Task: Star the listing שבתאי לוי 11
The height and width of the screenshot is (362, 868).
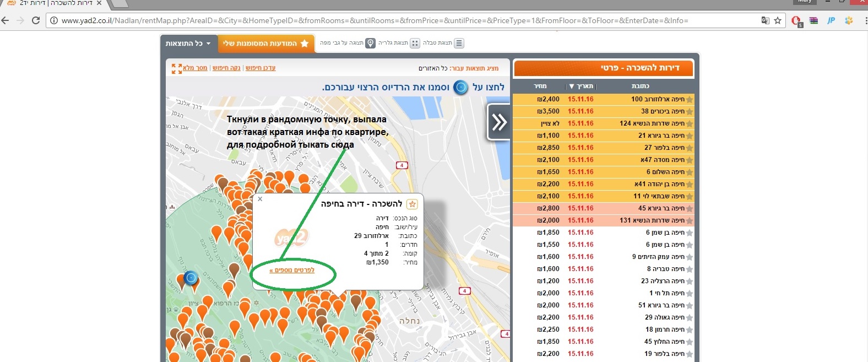Action: coord(689,196)
